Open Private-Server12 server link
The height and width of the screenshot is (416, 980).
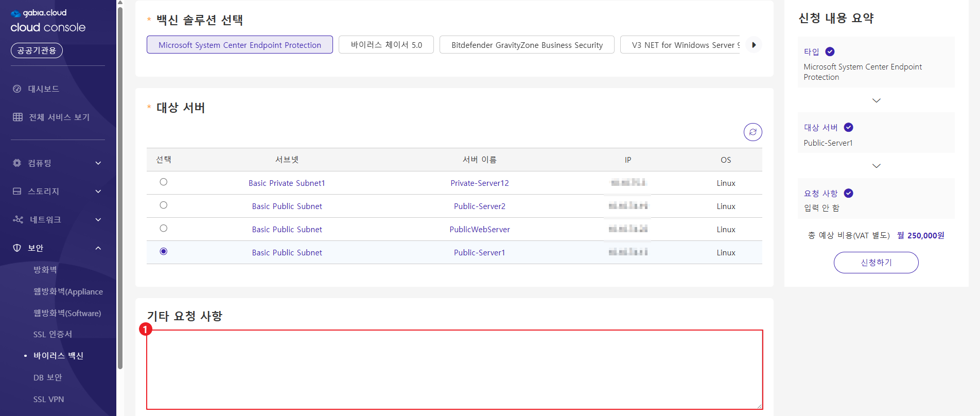tap(480, 183)
